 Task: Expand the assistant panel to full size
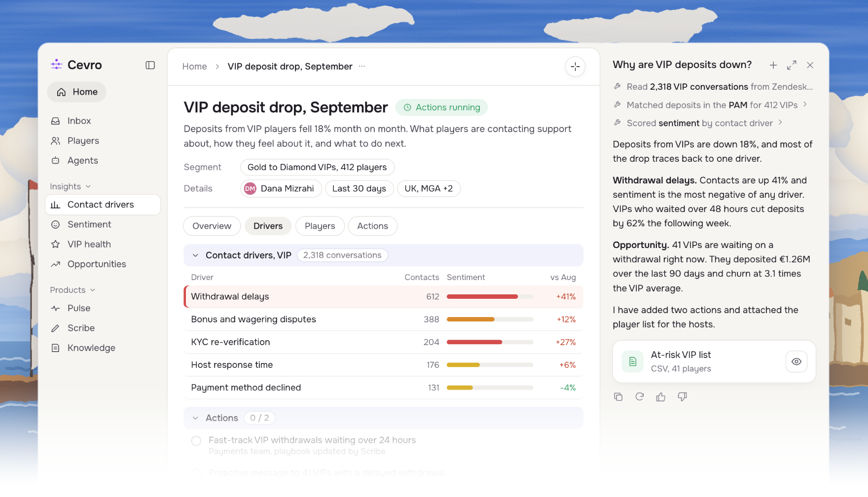[x=792, y=65]
